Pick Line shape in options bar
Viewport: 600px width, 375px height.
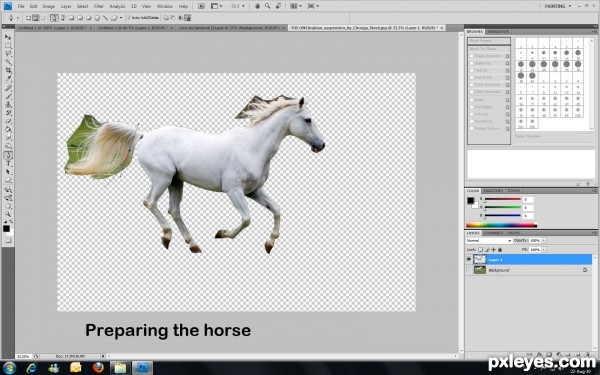tap(106, 18)
